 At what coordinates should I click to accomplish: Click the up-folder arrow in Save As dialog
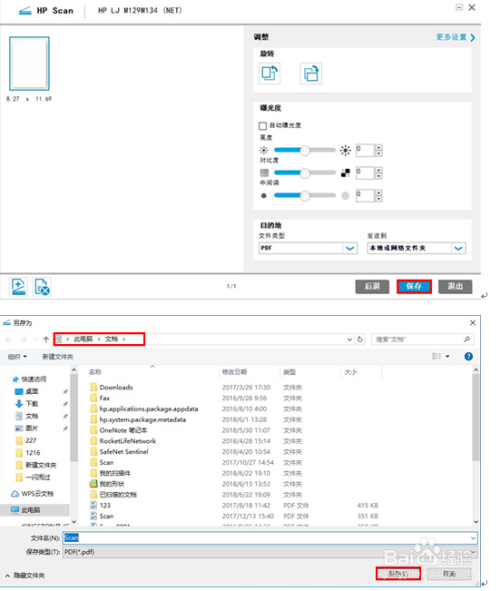tap(46, 340)
